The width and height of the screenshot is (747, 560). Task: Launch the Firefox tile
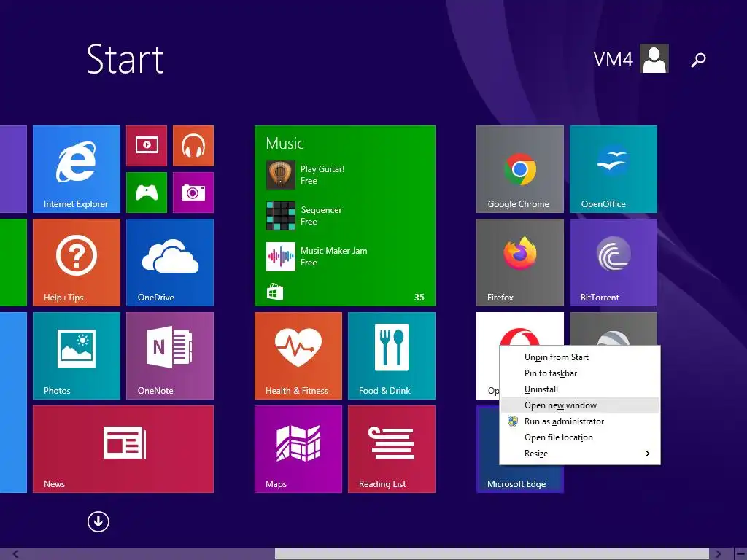519,262
